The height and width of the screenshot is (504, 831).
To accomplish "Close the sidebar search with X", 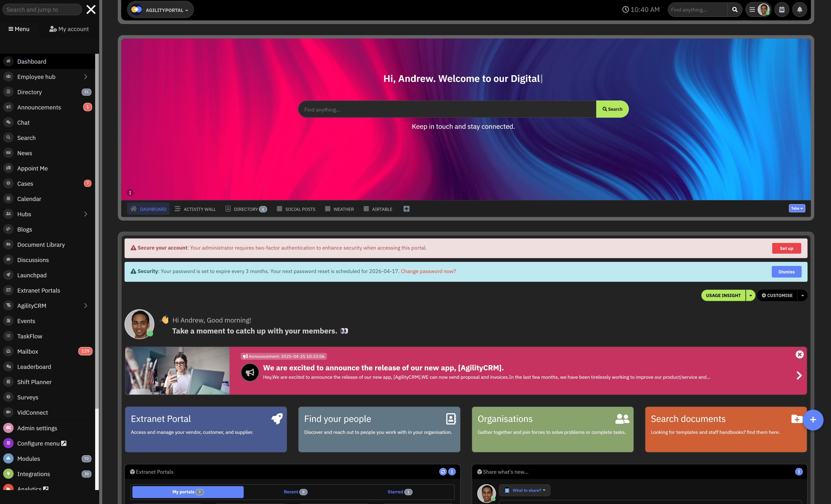I will 91,9.
